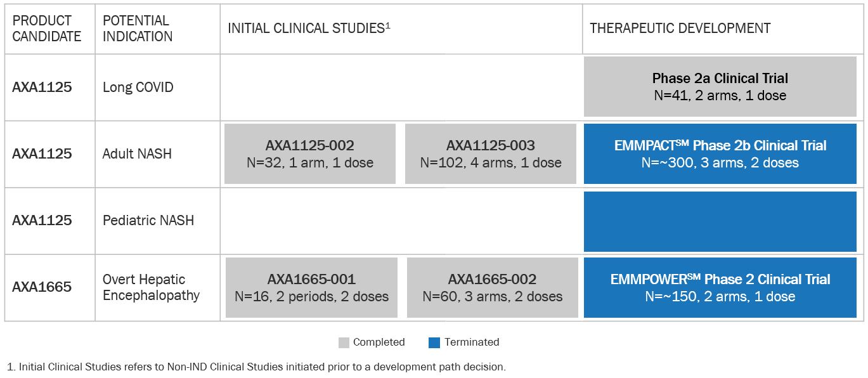The width and height of the screenshot is (868, 378).
Task: Click the Therapeutic Development column header
Action: click(x=680, y=29)
